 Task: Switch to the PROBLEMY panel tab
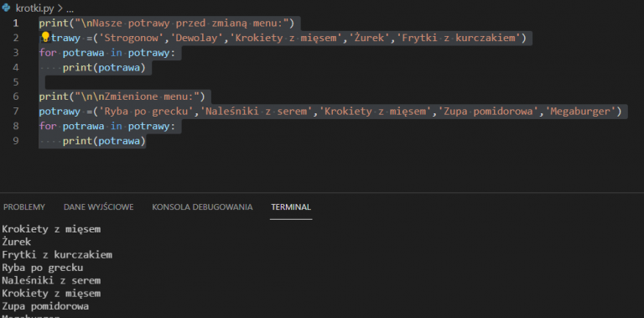(23, 207)
